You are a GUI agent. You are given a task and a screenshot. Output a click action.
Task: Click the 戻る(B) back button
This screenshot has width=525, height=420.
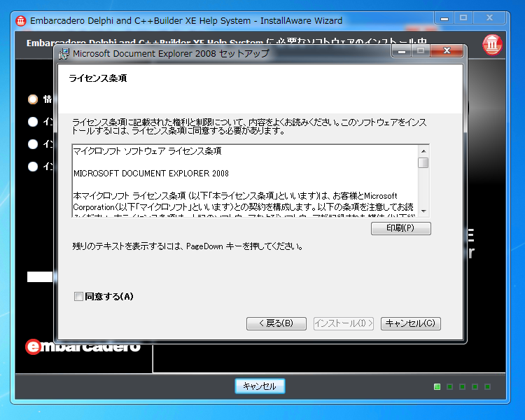276,323
